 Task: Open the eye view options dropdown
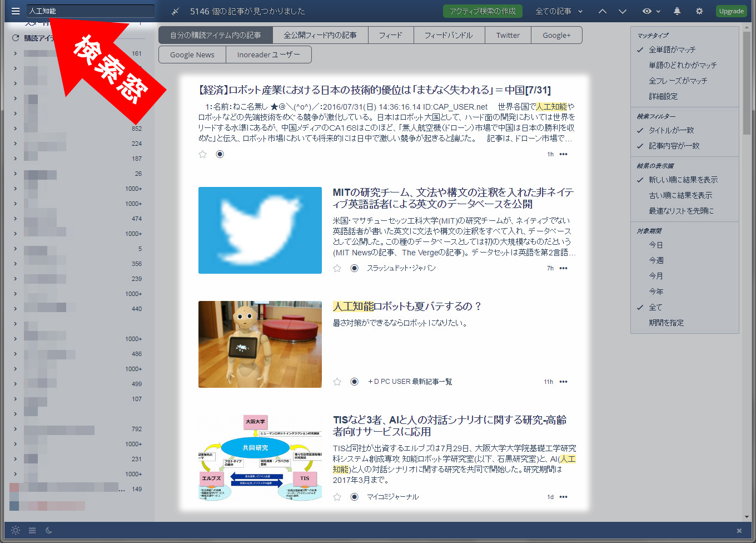(x=651, y=11)
